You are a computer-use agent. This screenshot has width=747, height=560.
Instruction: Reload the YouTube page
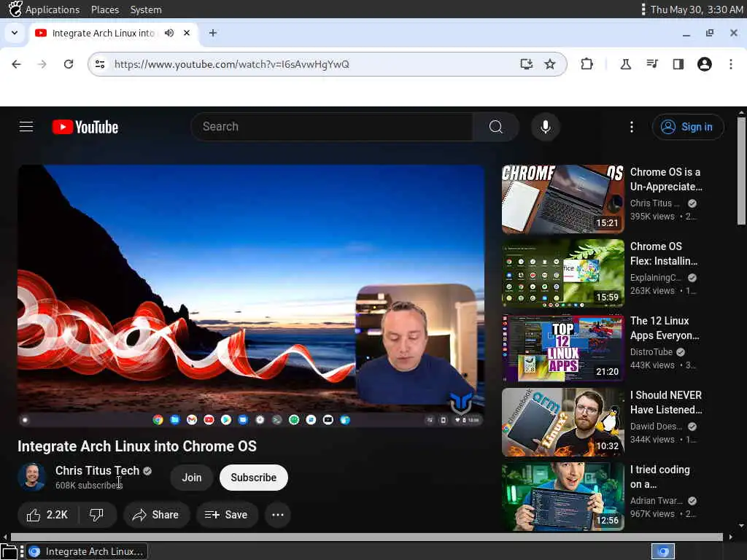tap(69, 64)
